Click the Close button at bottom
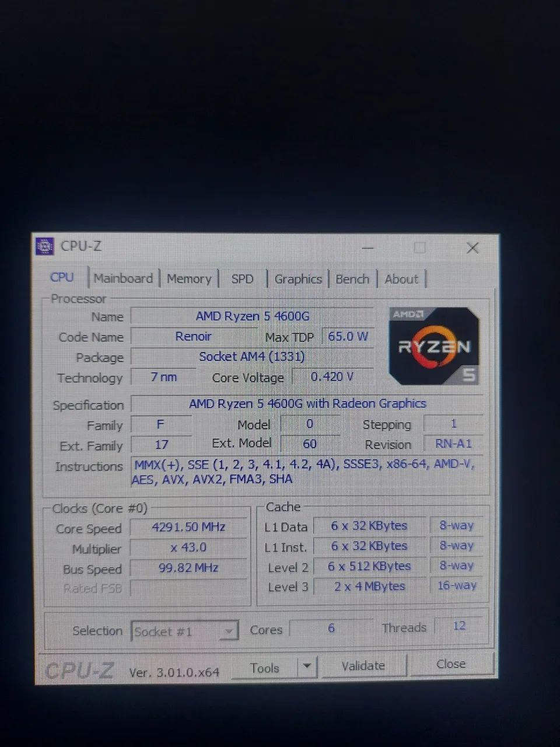The width and height of the screenshot is (560, 747). coord(451,664)
